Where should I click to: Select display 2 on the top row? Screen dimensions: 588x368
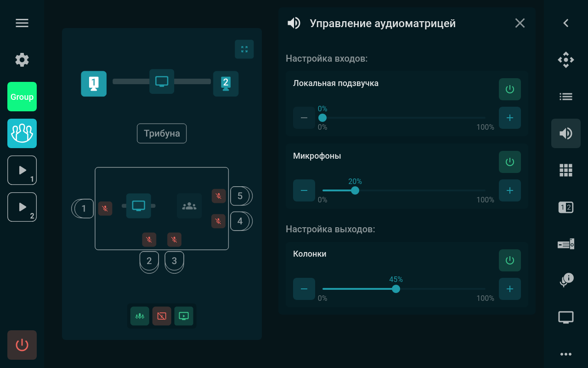[x=226, y=84]
